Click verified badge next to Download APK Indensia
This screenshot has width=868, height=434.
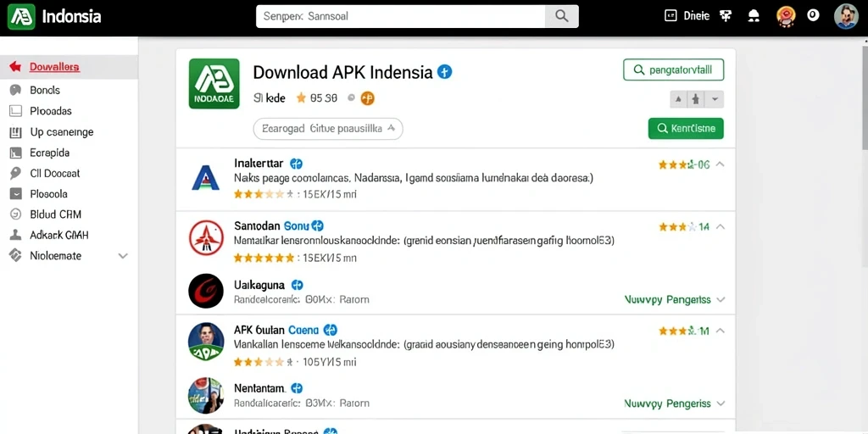[444, 71]
